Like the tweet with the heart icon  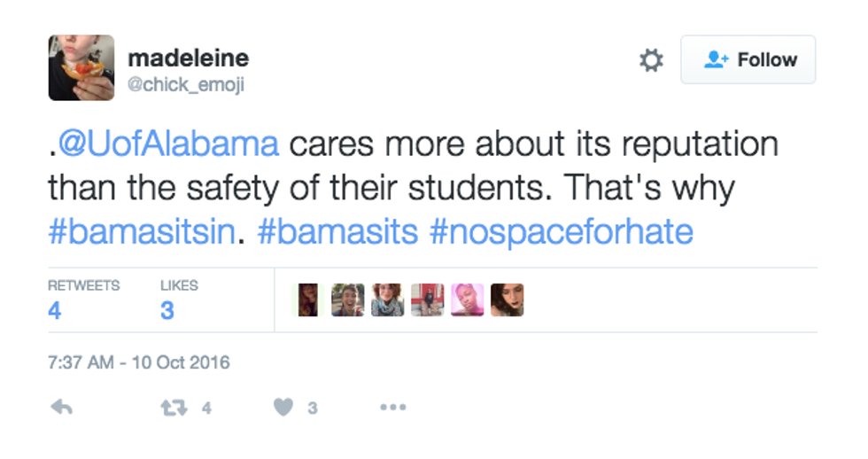pyautogui.click(x=283, y=408)
